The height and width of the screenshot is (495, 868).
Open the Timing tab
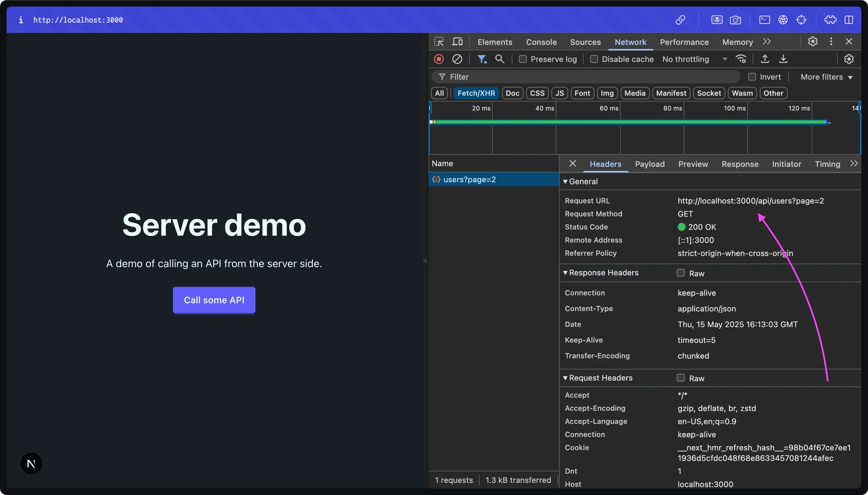(x=828, y=164)
